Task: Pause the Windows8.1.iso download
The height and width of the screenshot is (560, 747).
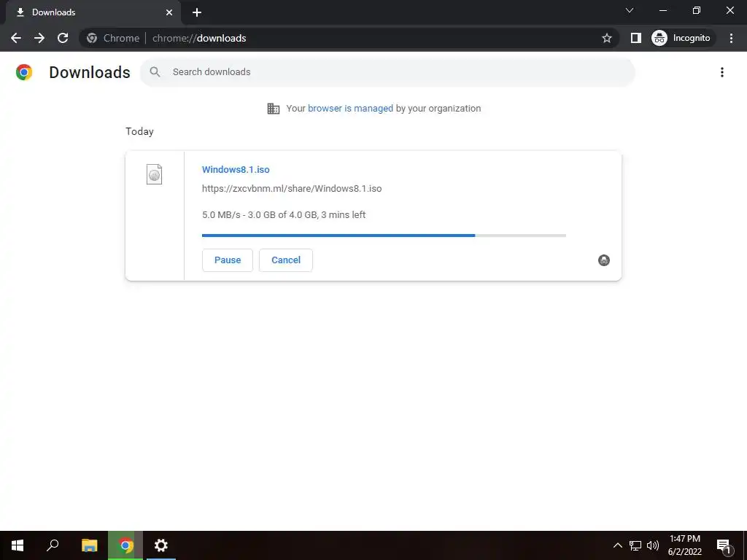Action: [228, 260]
